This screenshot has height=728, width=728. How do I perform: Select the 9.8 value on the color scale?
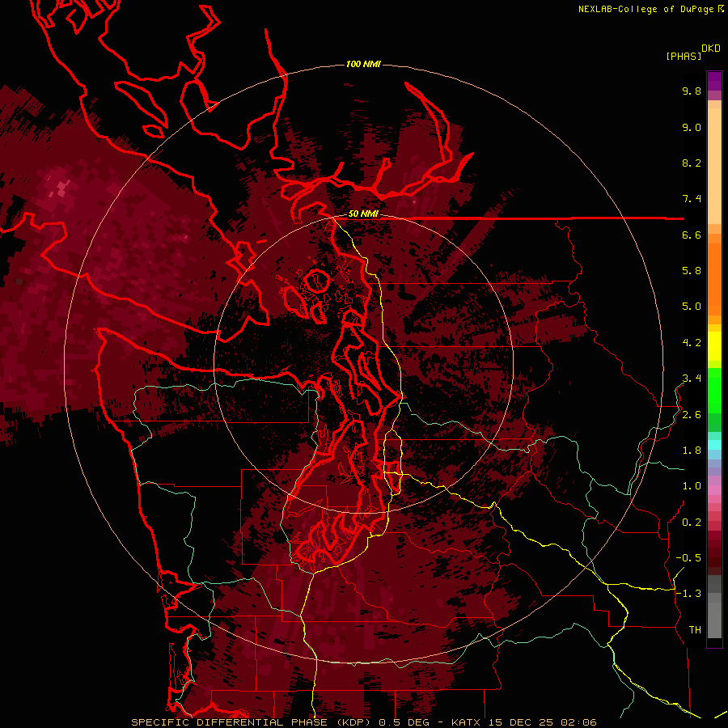[692, 91]
